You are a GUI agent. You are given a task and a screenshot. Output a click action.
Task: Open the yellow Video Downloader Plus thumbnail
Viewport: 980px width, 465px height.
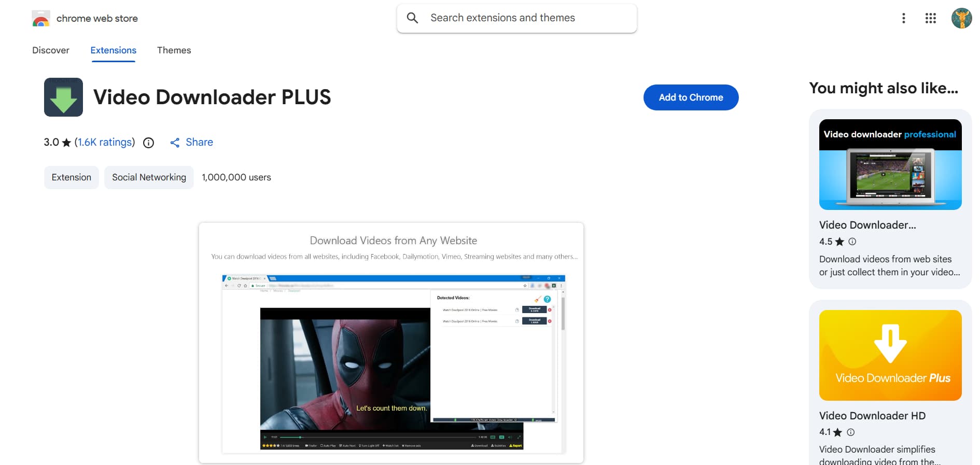[x=890, y=355]
